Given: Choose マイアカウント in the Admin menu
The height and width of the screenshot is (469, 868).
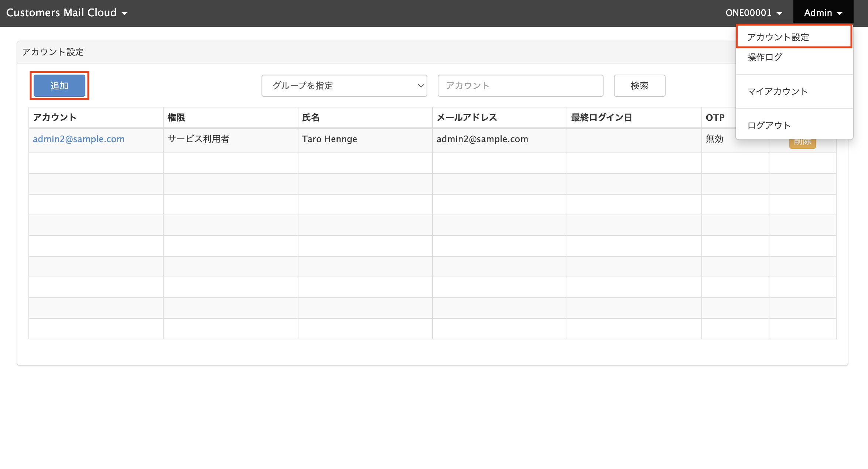Looking at the screenshot, I should pos(794,91).
